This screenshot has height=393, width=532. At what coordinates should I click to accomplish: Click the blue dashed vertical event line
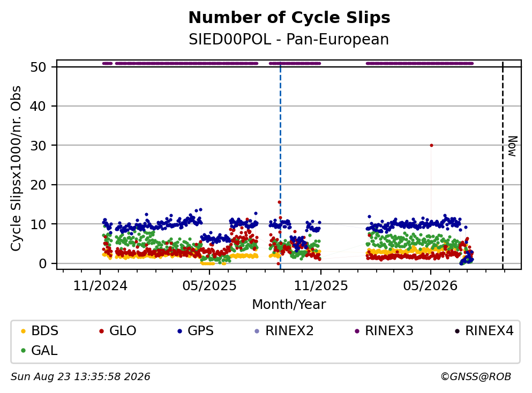pos(280,166)
